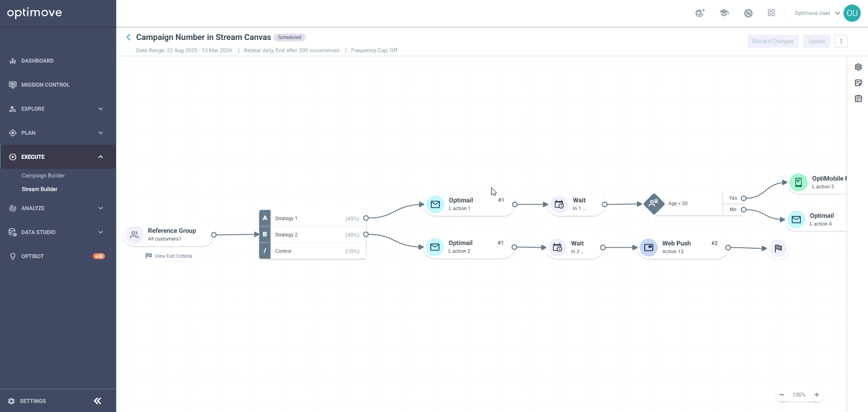The width and height of the screenshot is (868, 412).
Task: Click the Web Push Action 13 icon
Action: coord(649,247)
